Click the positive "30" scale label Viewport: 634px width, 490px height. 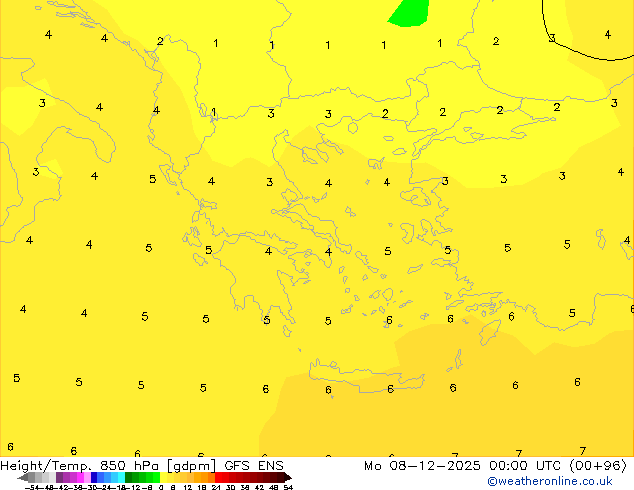230,487
